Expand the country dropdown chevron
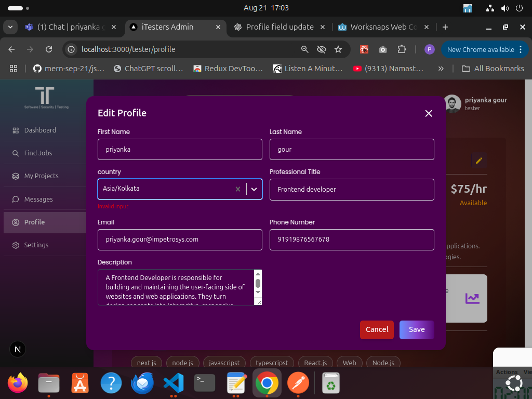 coord(254,189)
